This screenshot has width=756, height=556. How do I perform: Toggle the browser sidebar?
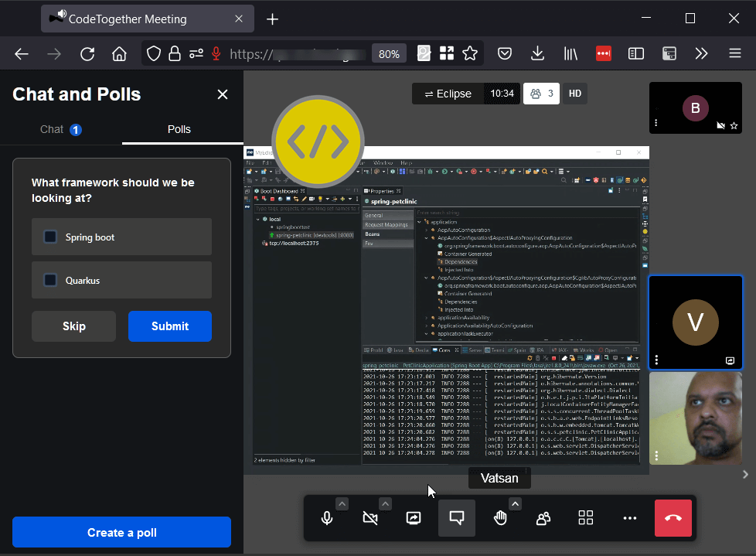point(636,53)
